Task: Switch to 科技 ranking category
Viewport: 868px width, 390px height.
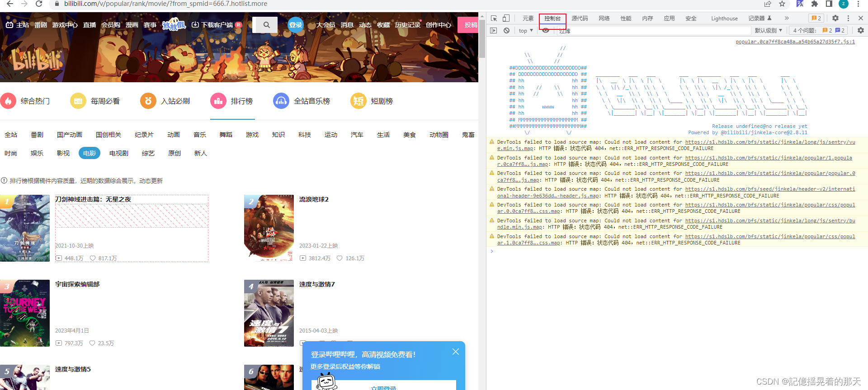Action: (305, 135)
